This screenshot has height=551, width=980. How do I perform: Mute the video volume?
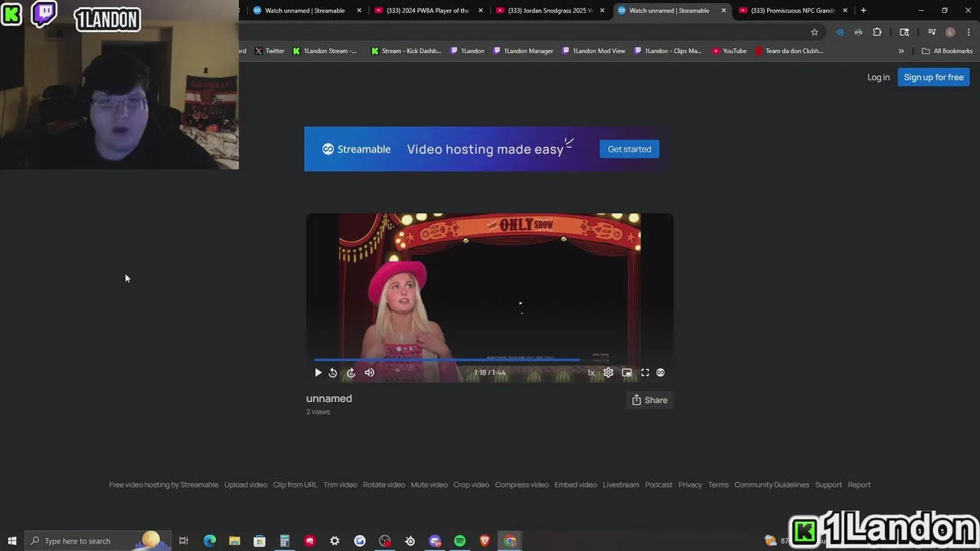369,373
